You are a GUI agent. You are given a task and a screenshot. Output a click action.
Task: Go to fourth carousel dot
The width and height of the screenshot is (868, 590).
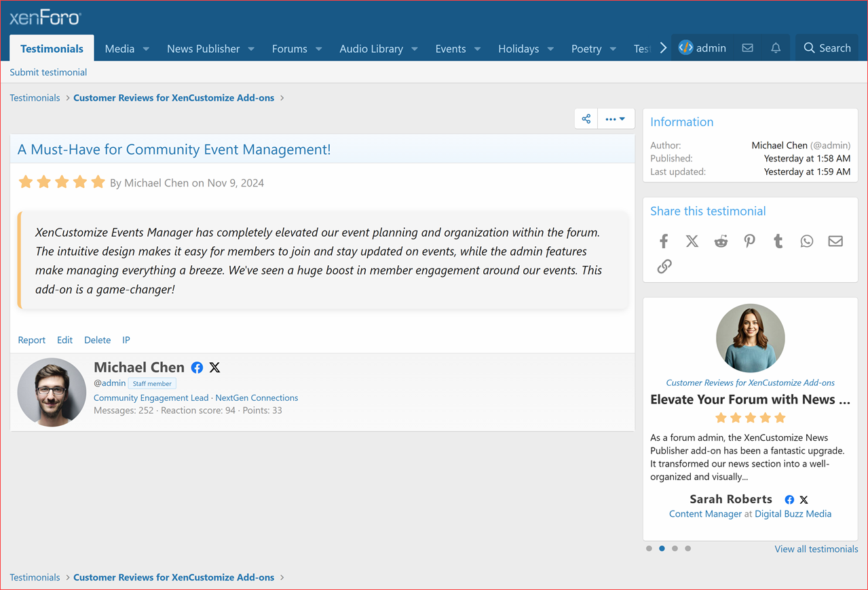click(x=687, y=549)
